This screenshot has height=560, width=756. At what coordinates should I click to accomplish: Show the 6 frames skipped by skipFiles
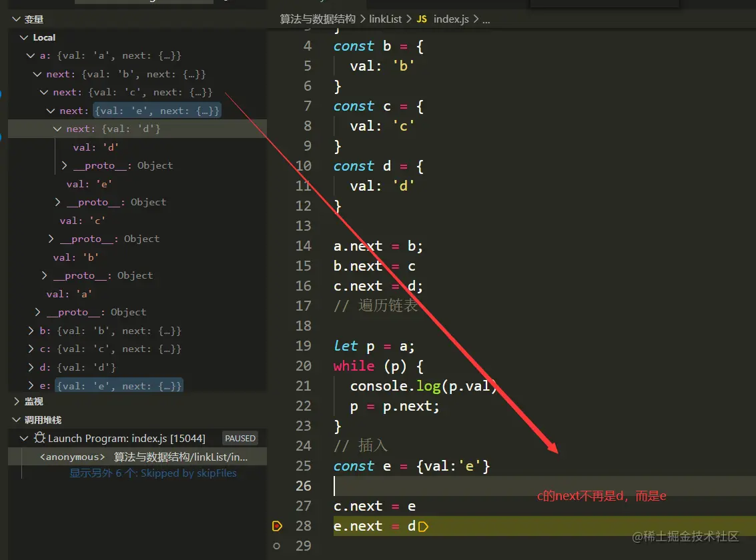coord(153,473)
